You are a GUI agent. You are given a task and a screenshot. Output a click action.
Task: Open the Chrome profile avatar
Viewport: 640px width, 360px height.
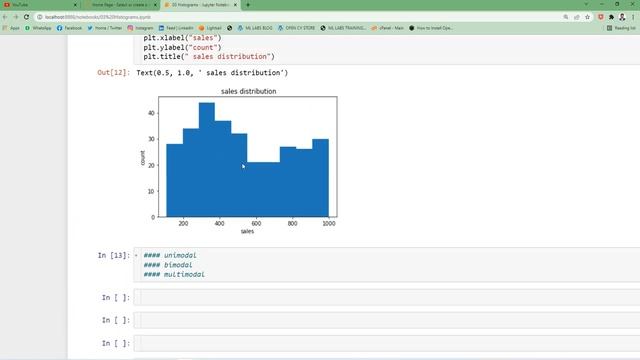pyautogui.click(x=622, y=17)
